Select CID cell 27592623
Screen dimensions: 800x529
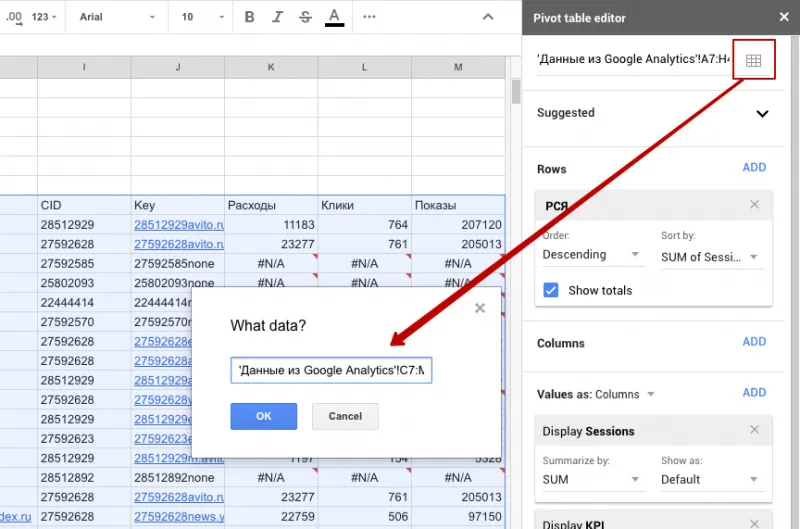coord(84,439)
